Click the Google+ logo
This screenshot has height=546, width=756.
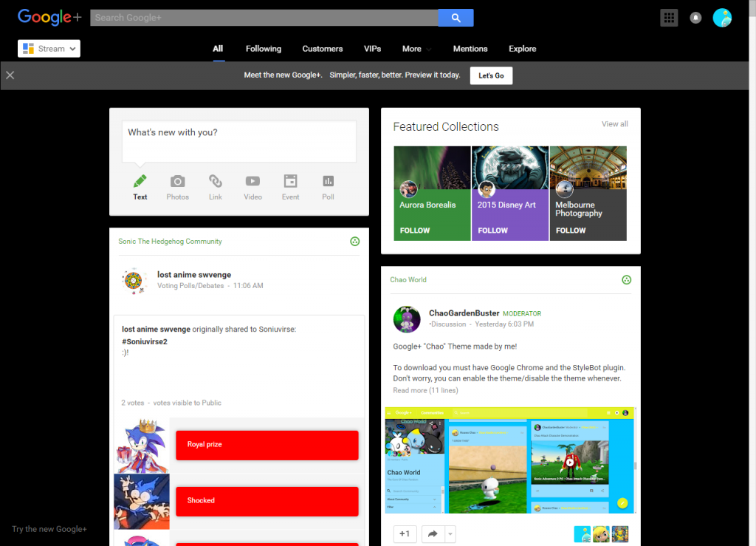[x=49, y=18]
